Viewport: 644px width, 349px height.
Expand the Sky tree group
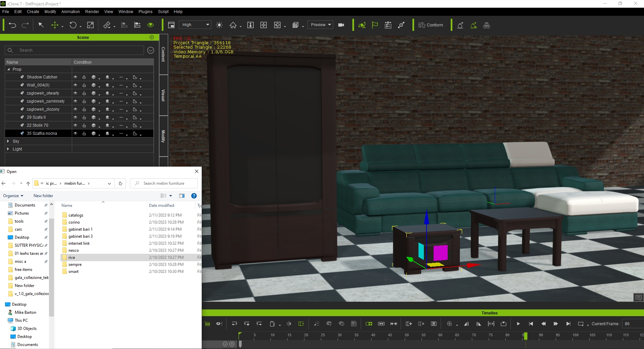coord(8,141)
